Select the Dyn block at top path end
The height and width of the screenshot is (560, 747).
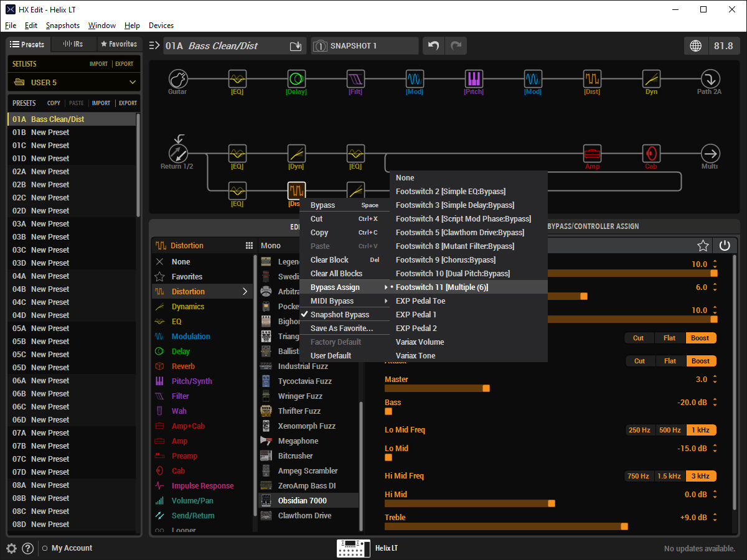click(x=651, y=79)
